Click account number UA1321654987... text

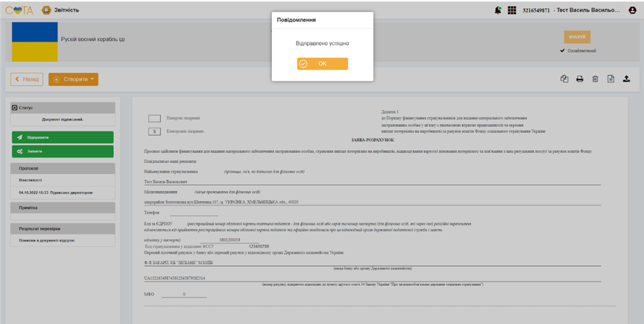[x=175, y=278]
